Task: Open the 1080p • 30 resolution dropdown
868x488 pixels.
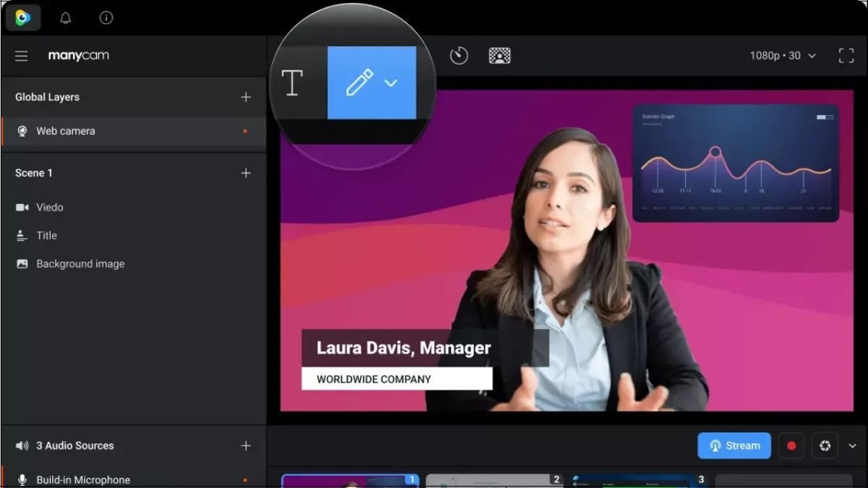Action: coord(783,56)
